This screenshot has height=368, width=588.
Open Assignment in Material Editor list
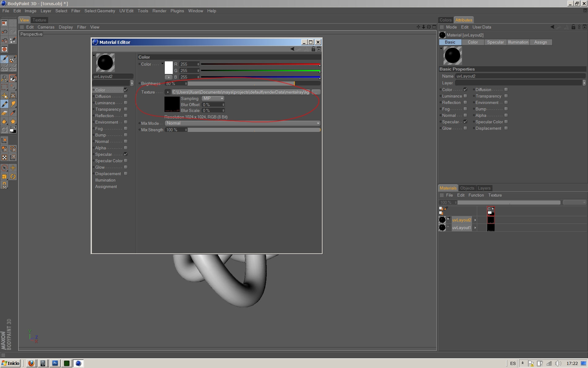pos(106,186)
